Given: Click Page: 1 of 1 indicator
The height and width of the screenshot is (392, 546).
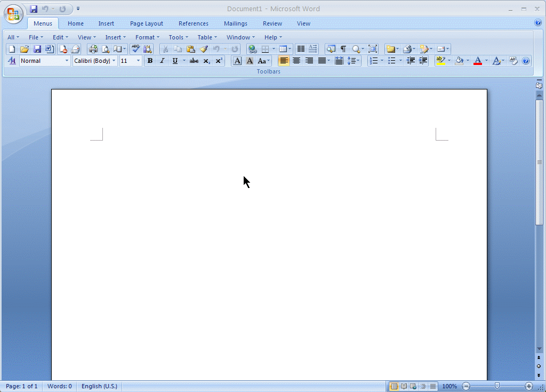Looking at the screenshot, I should pyautogui.click(x=21, y=386).
